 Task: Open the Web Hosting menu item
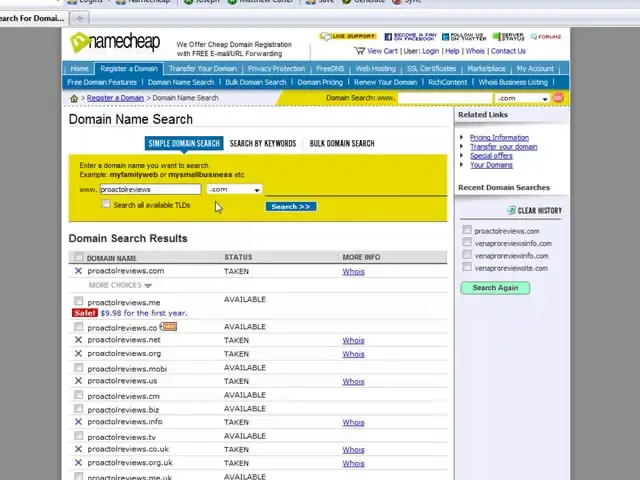tap(376, 69)
